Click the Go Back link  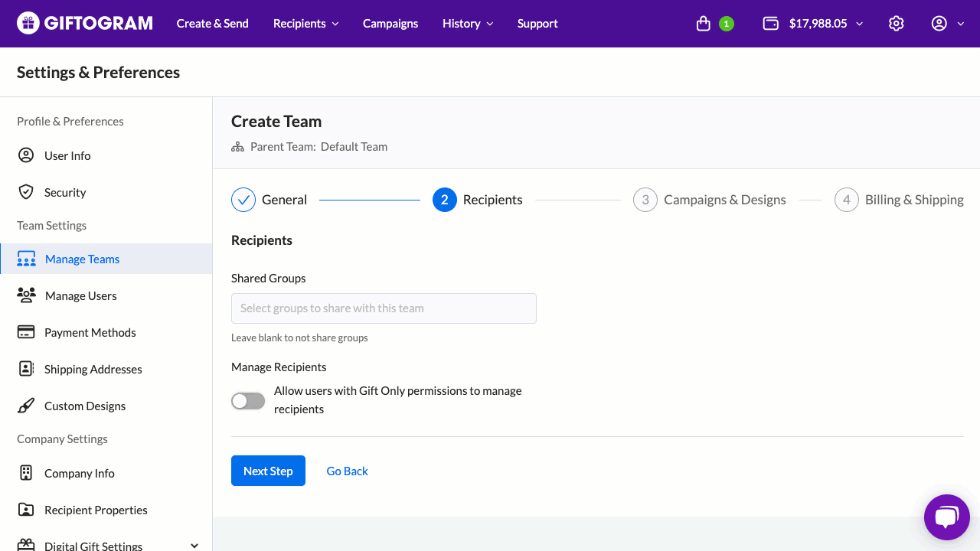click(x=347, y=471)
